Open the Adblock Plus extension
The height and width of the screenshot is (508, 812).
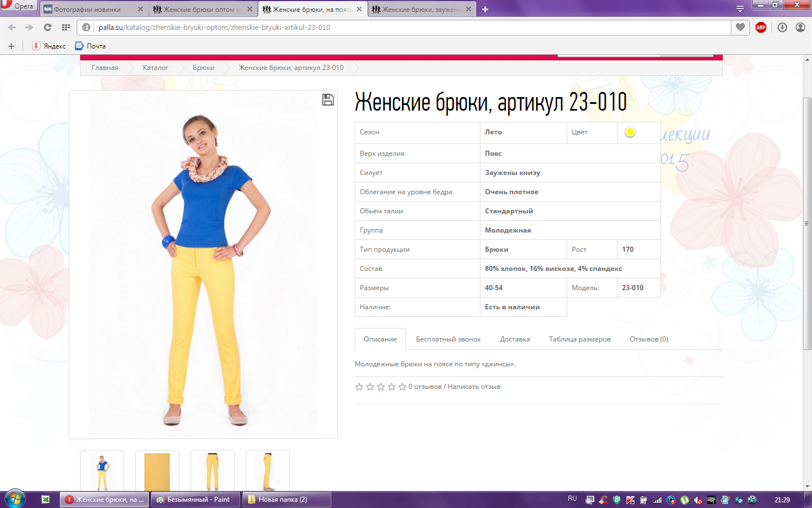coord(761,27)
